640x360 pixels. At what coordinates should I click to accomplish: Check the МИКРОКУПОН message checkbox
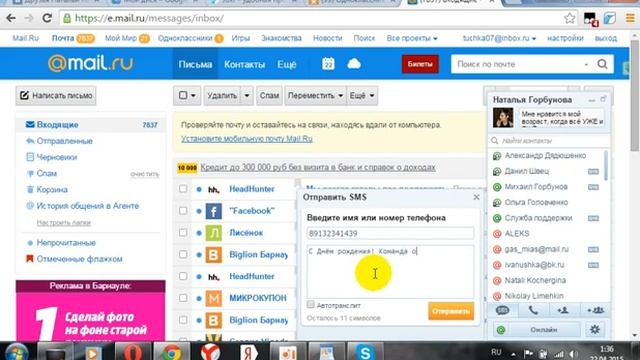tap(183, 298)
